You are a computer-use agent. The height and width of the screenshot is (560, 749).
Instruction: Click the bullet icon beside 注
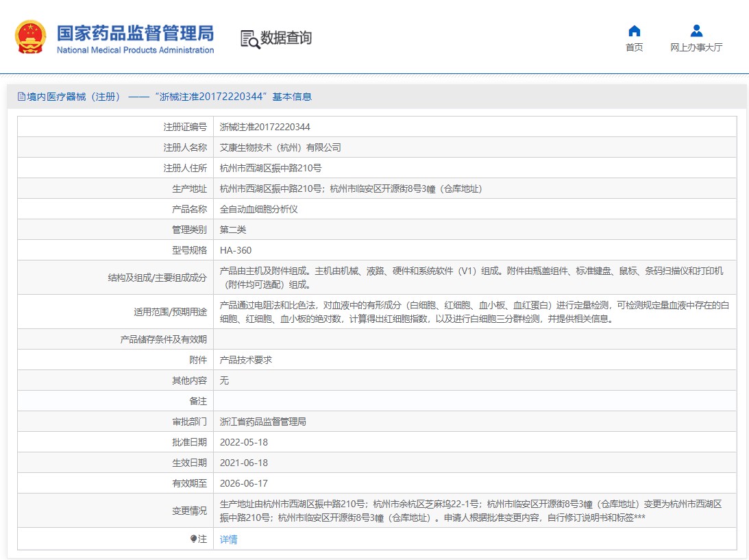[x=193, y=539]
